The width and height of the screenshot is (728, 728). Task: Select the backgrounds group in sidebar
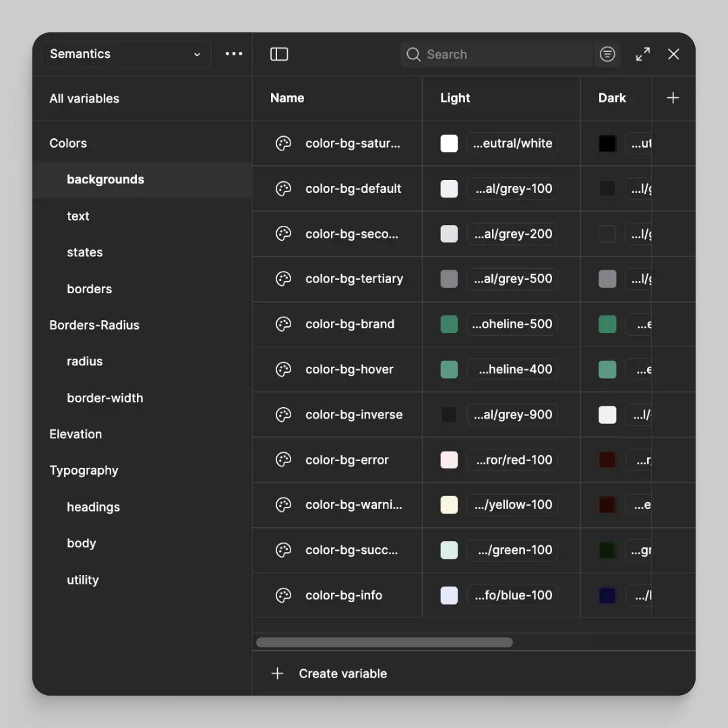tap(105, 179)
